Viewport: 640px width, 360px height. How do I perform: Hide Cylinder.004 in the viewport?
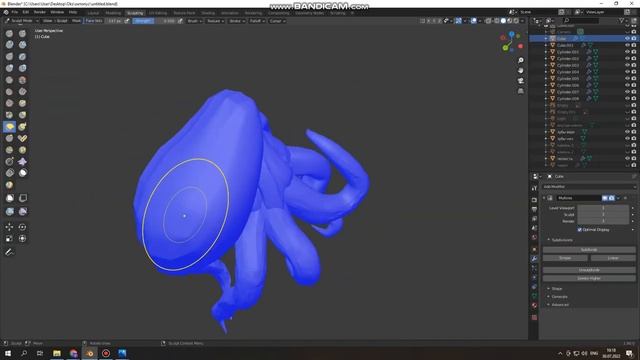click(627, 72)
